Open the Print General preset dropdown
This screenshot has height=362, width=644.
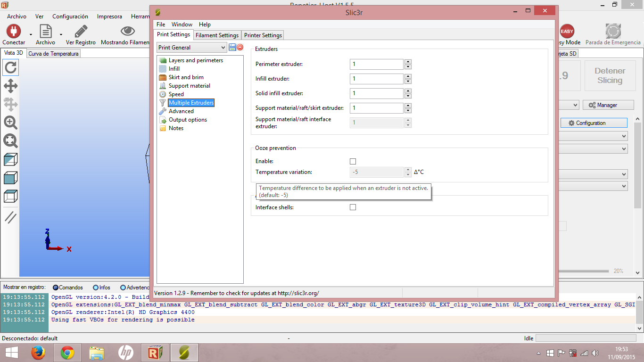[192, 47]
